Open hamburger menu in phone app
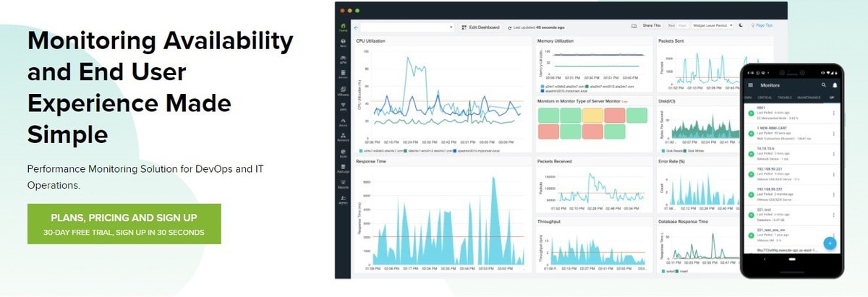 click(750, 85)
